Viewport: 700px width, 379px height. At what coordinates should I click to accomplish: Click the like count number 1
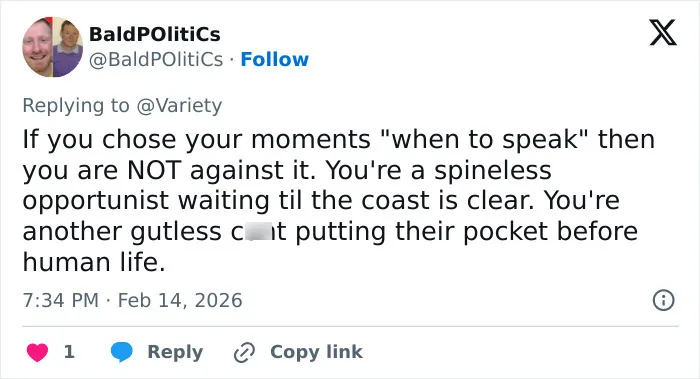pos(69,352)
